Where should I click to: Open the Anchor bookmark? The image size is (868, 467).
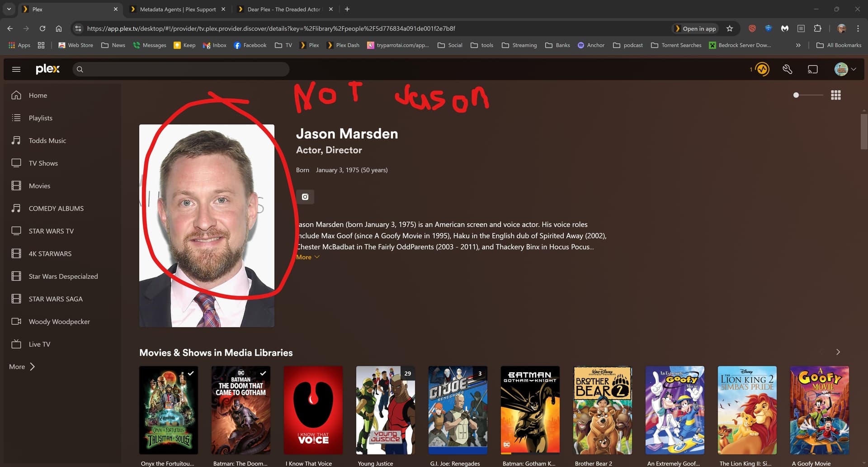[x=591, y=45]
